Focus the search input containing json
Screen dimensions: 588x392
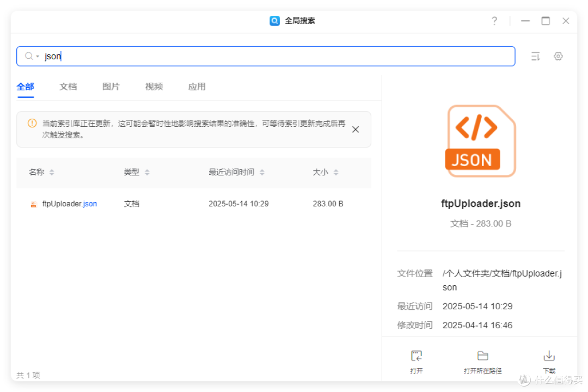pos(266,56)
